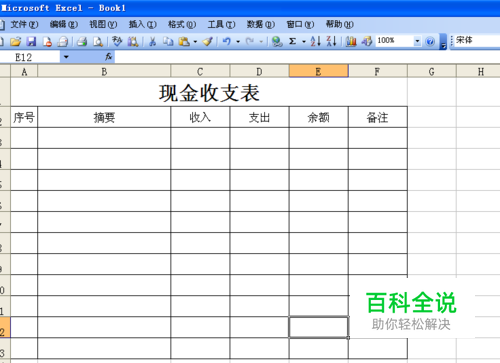
Task: Open the 帮助(H) menu
Action: pos(339,24)
